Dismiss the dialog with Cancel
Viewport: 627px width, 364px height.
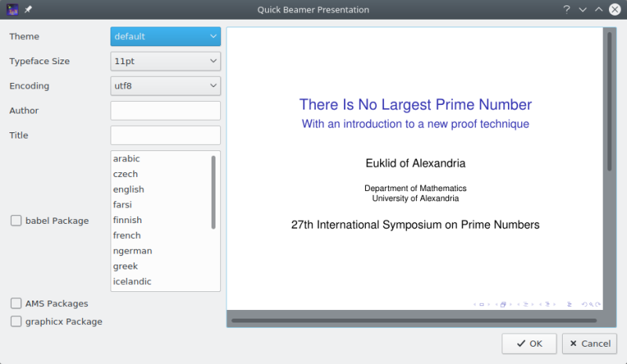click(x=589, y=344)
